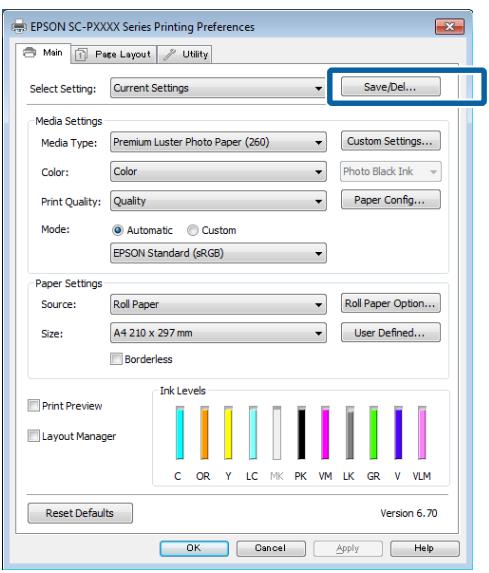This screenshot has height=573, width=489.
Task: Click the green GR ink level bar
Action: [x=373, y=432]
